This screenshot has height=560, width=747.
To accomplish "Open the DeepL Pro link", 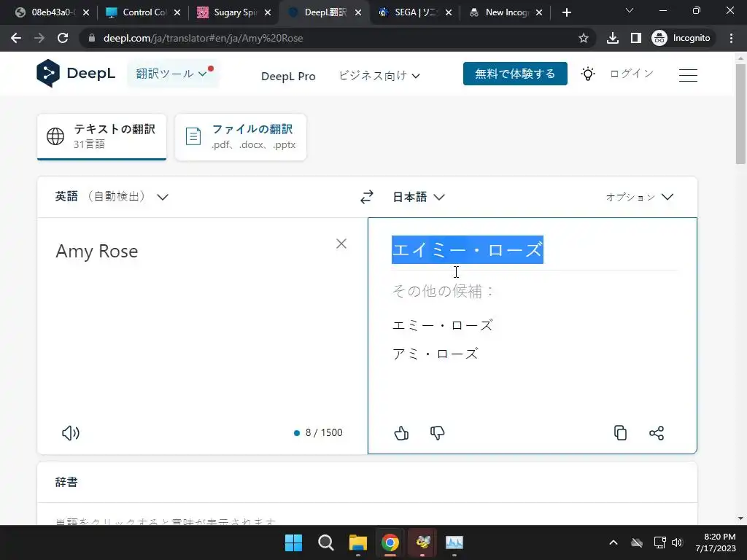I will click(288, 76).
